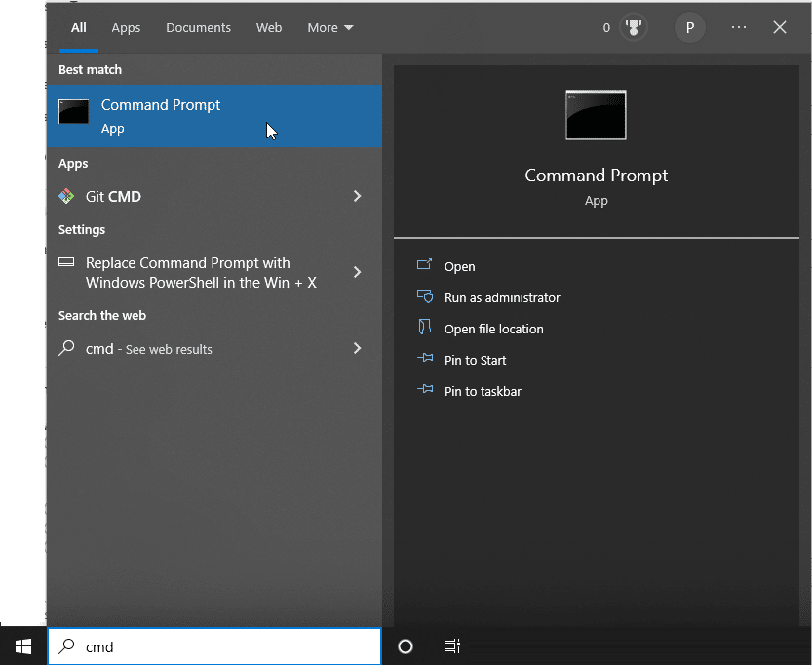812x665 pixels.
Task: Click the Git CMD app icon
Action: 66,196
